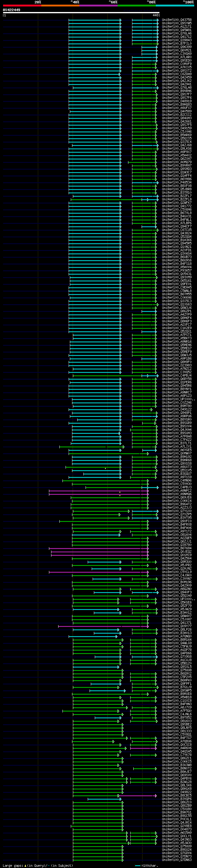Select UniRef100_Q0MW07 in the hit list

[177, 453]
